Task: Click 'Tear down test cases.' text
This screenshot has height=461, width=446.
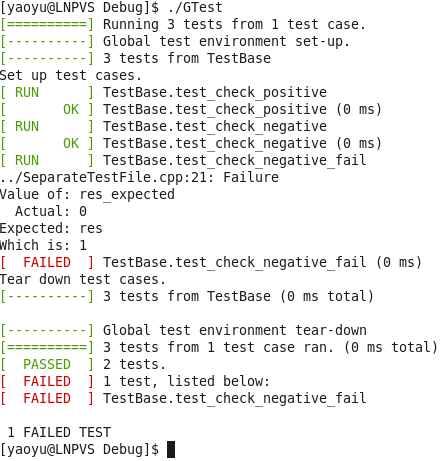Action: click(83, 279)
